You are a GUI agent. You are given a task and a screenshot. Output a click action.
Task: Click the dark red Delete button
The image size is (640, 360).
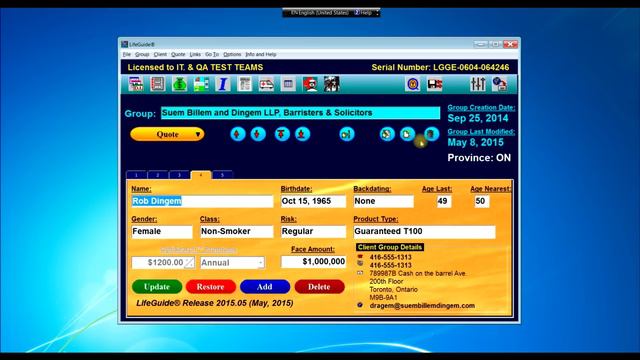319,287
